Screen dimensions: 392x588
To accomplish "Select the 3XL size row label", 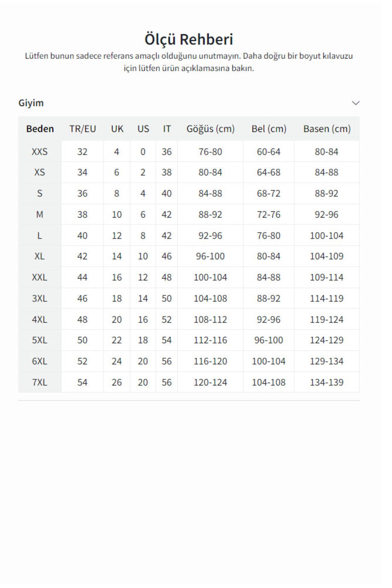I will pyautogui.click(x=40, y=298).
